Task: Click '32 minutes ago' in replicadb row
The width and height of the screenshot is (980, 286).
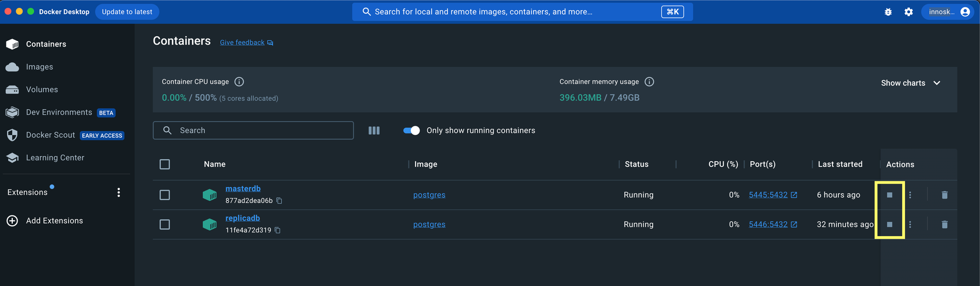Action: [845, 224]
